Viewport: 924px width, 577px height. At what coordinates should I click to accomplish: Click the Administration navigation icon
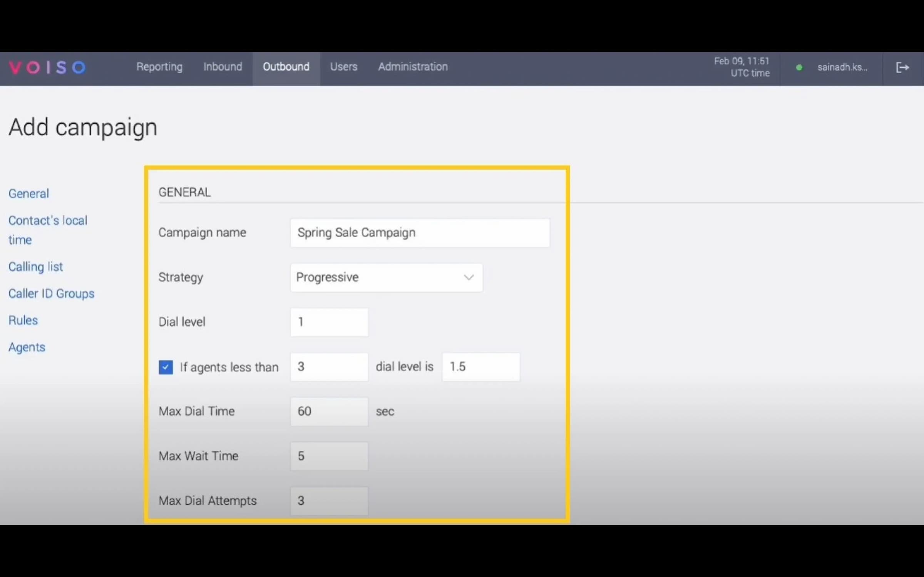tap(412, 67)
